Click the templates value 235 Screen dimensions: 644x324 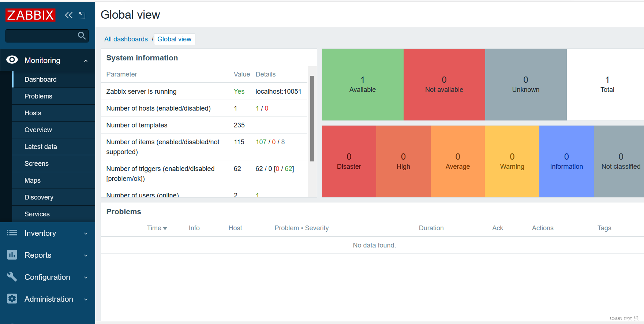click(x=239, y=125)
